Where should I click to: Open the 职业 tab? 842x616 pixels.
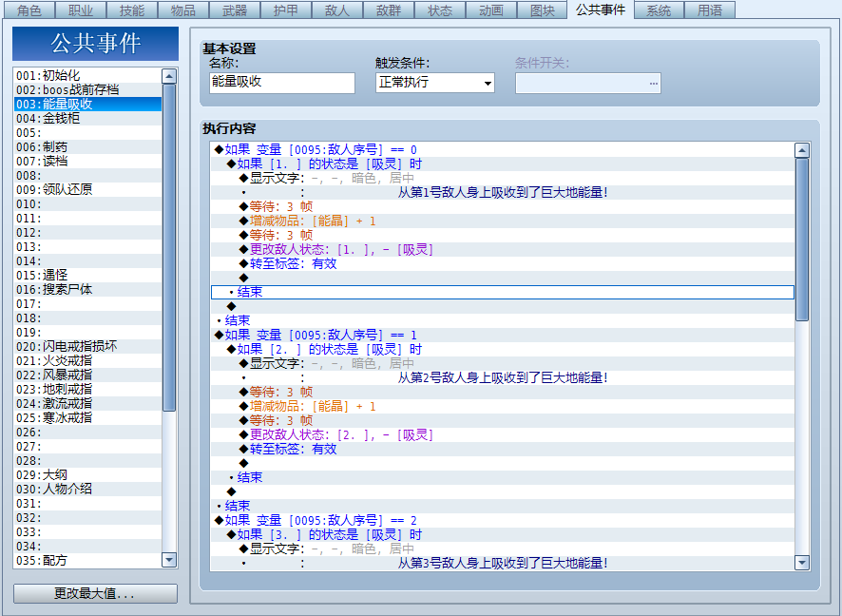coord(81,10)
